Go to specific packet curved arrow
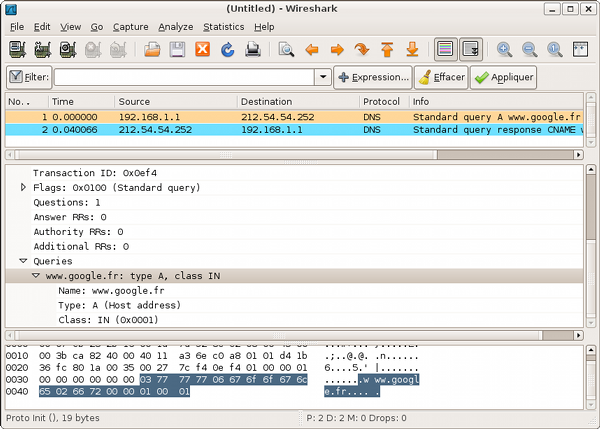600x429 pixels. point(362,50)
